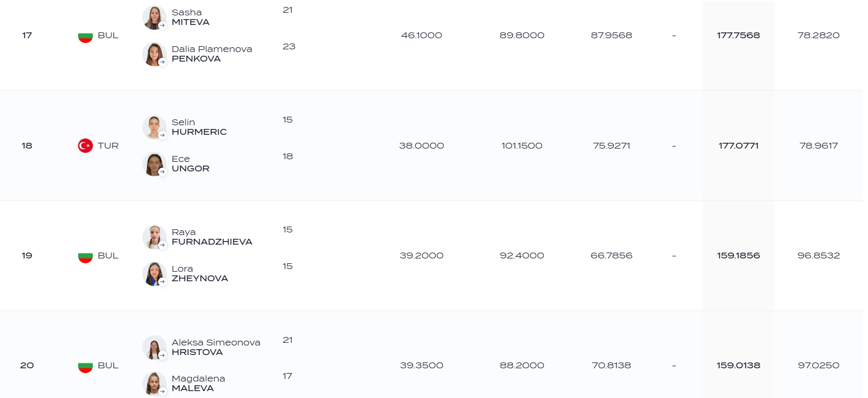
Task: Open Sasha Miteva's profile arrow icon
Action: (x=162, y=25)
